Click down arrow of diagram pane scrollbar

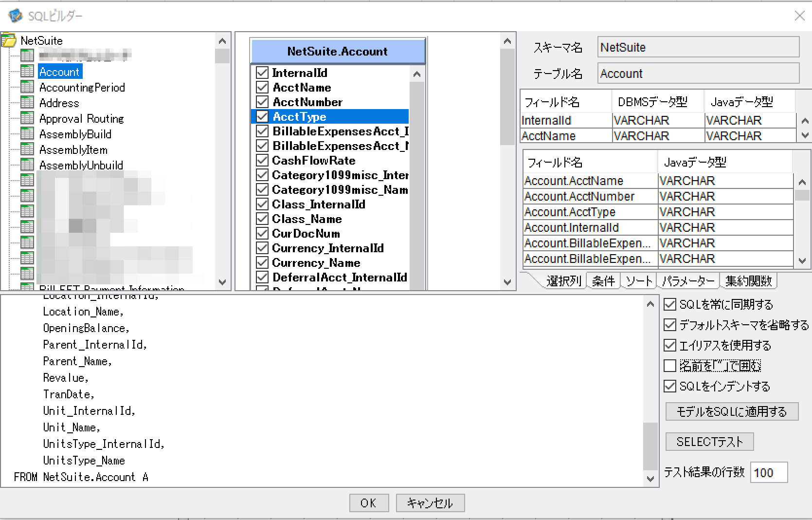[507, 282]
